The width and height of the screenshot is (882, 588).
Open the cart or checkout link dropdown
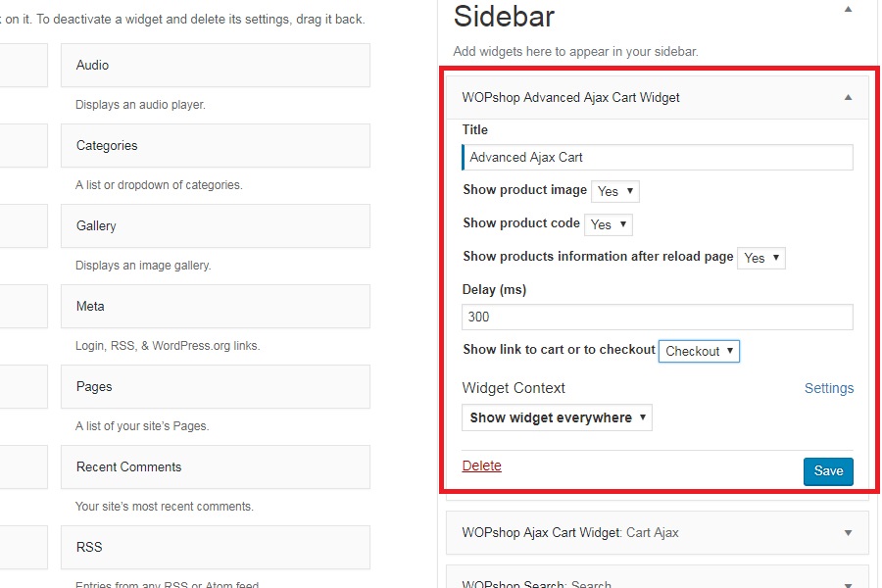tap(699, 351)
